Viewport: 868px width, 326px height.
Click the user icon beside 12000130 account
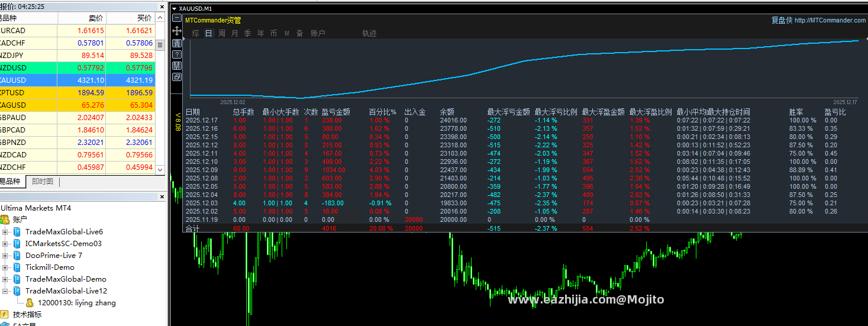click(30, 303)
